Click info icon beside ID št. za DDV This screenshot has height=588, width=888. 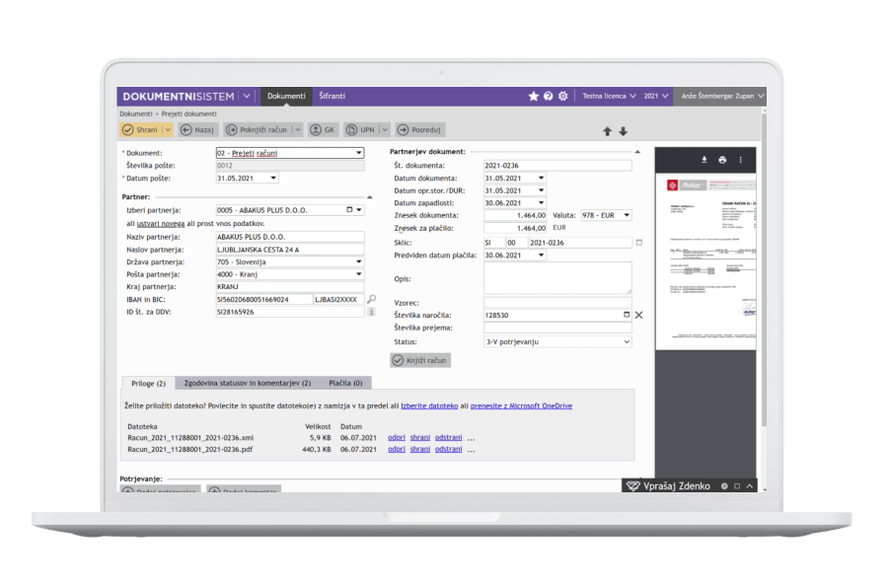[372, 312]
